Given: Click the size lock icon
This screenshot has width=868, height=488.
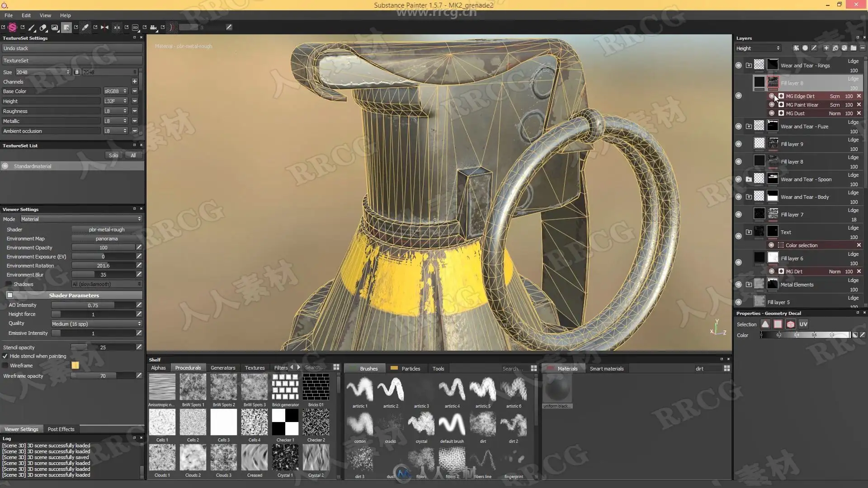Looking at the screenshot, I should point(77,72).
